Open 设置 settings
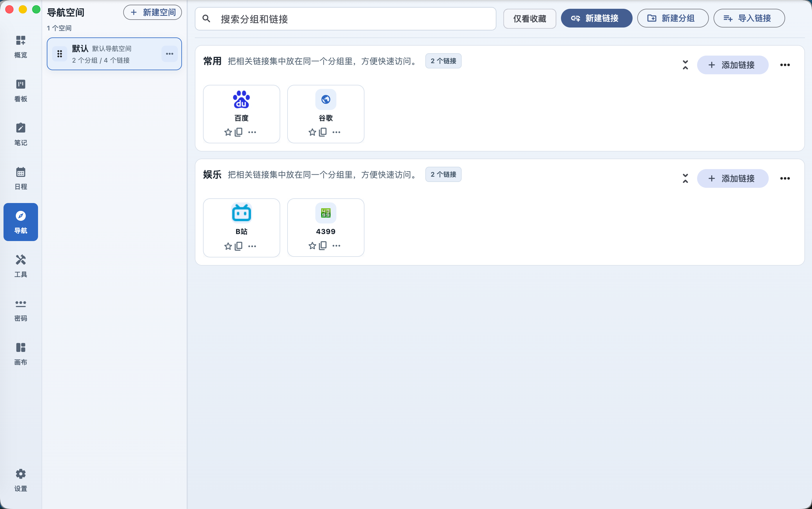812x509 pixels. click(20, 480)
